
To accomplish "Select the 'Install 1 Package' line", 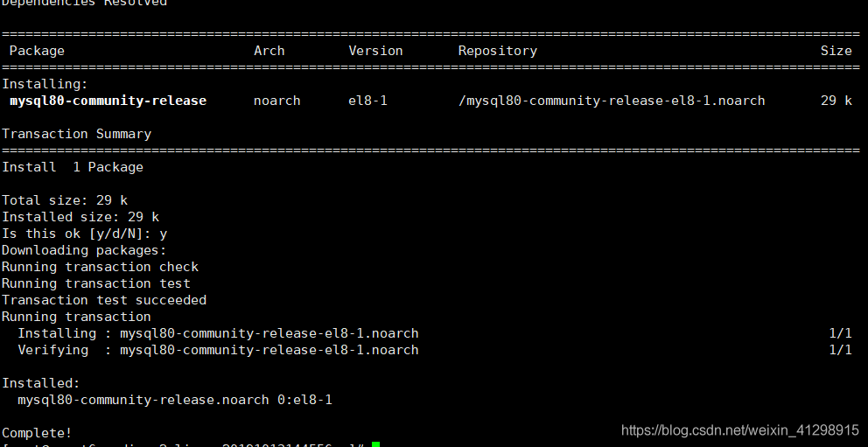I will 73,167.
